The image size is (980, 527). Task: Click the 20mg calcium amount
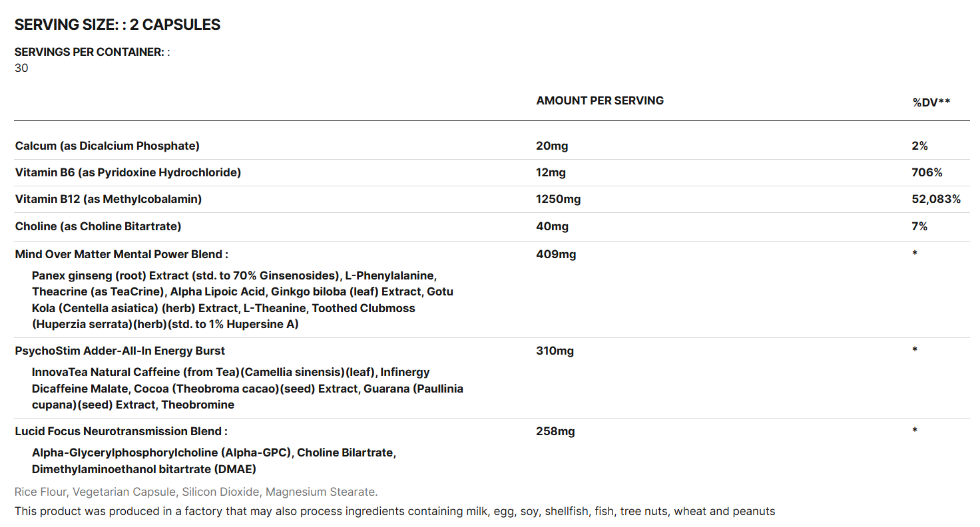pos(552,146)
